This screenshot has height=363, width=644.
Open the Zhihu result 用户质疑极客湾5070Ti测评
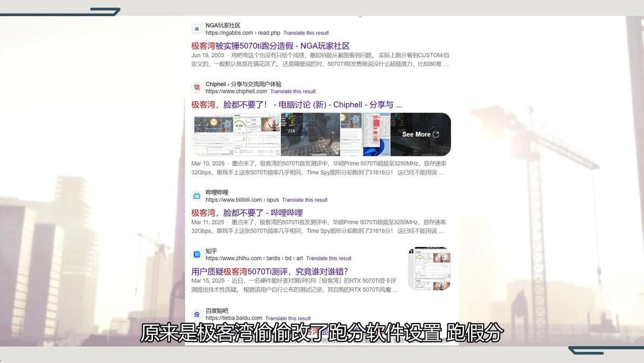point(270,272)
